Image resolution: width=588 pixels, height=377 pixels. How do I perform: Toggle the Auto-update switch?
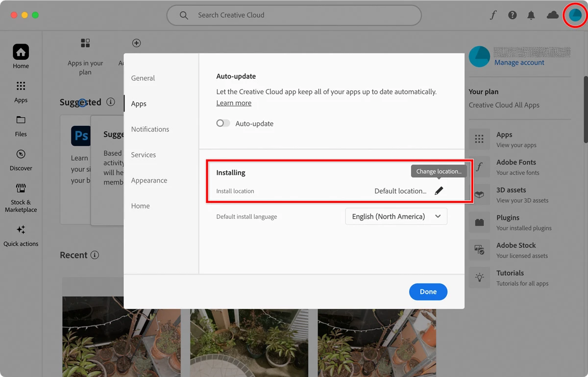coord(223,123)
